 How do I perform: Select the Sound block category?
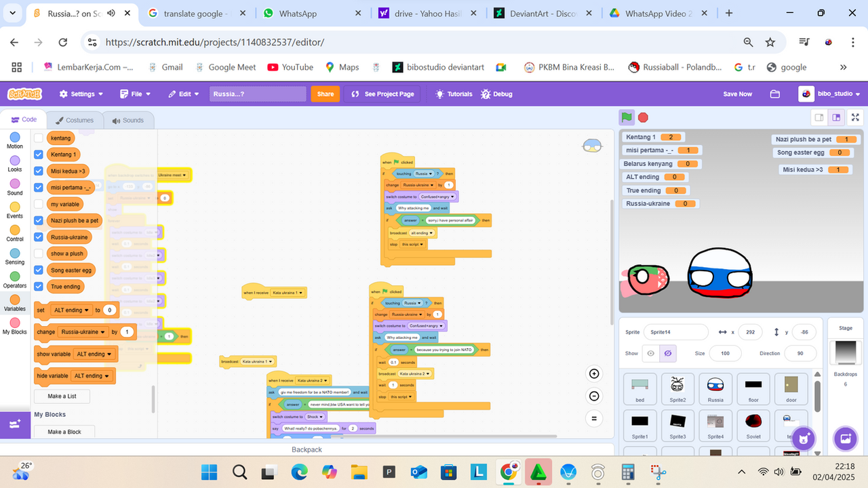point(15,186)
